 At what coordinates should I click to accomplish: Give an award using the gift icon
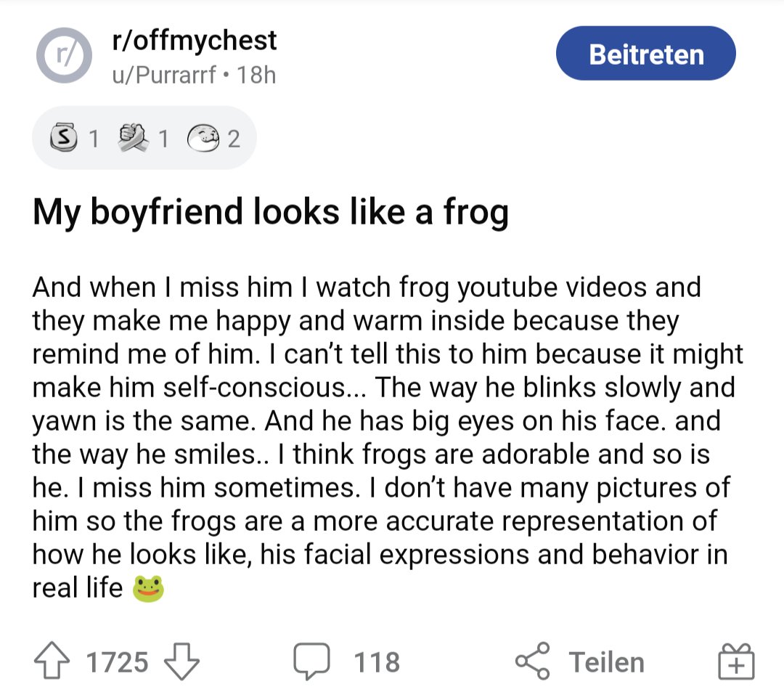point(736,662)
